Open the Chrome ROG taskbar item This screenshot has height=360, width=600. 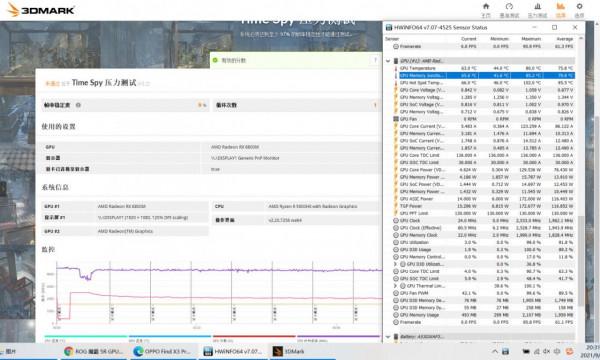[x=94, y=351]
